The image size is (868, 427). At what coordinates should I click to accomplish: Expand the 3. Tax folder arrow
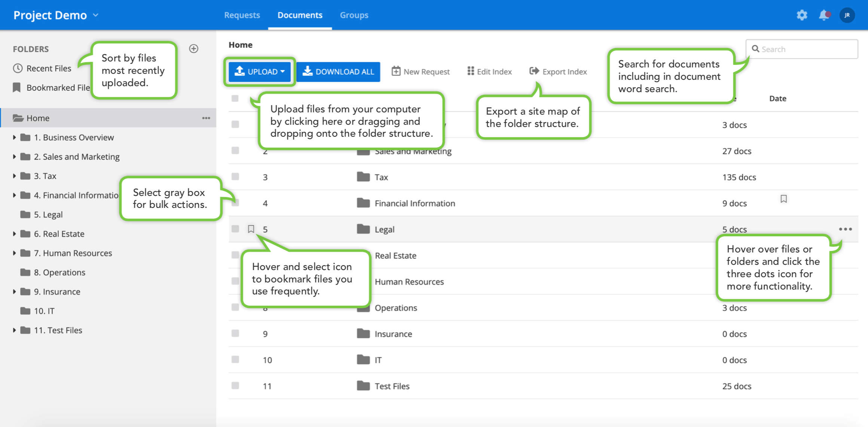click(14, 176)
